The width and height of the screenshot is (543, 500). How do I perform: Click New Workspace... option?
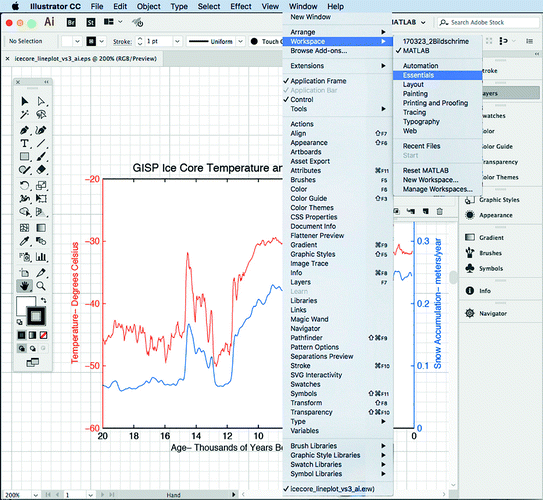coord(438,180)
